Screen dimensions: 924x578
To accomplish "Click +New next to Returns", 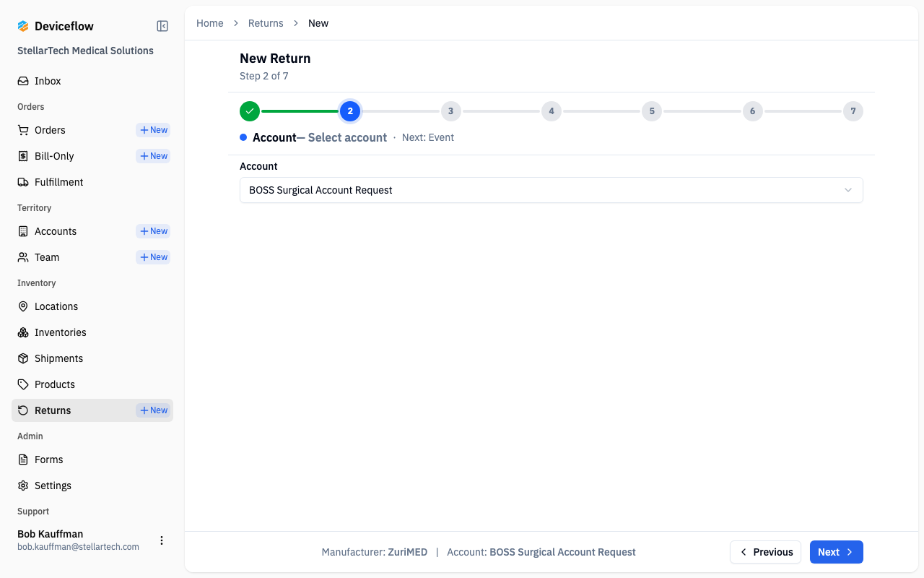I will point(153,410).
